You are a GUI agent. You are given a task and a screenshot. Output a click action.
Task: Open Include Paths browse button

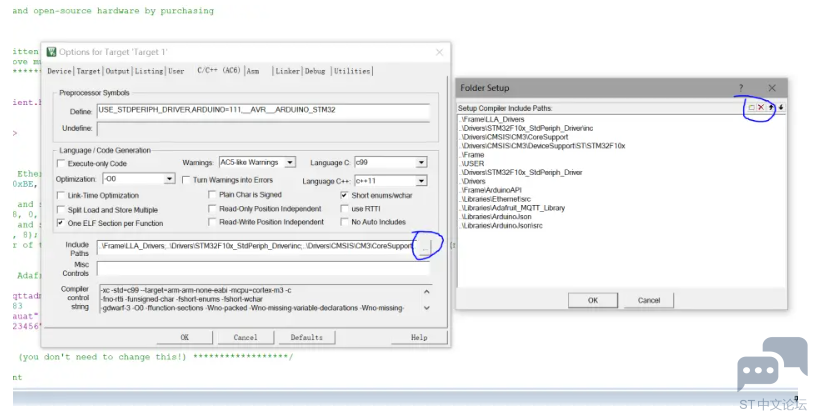tap(426, 245)
